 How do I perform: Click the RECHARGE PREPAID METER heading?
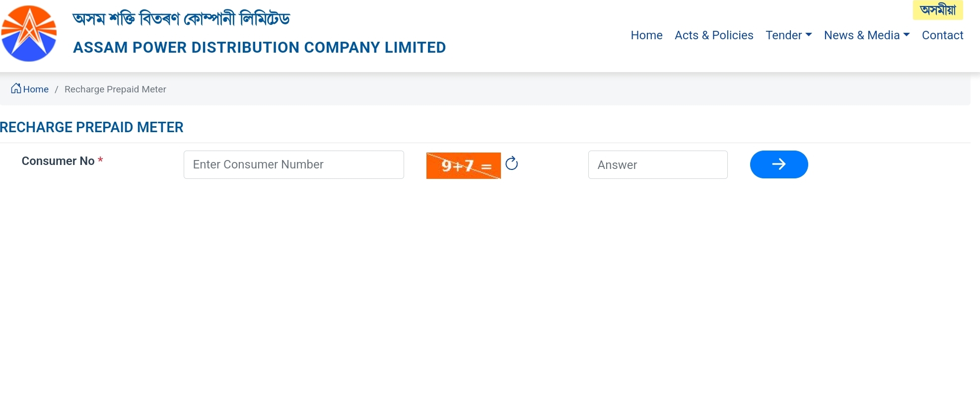(x=92, y=127)
